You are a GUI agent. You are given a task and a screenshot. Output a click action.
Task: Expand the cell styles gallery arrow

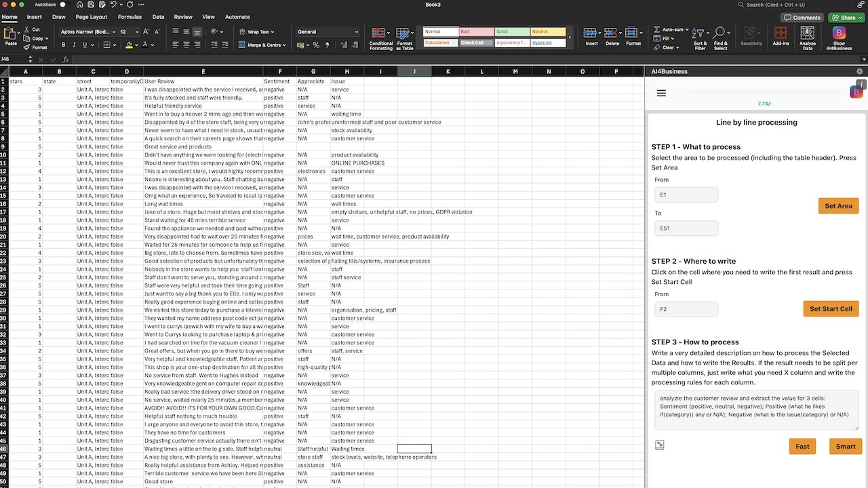point(570,37)
